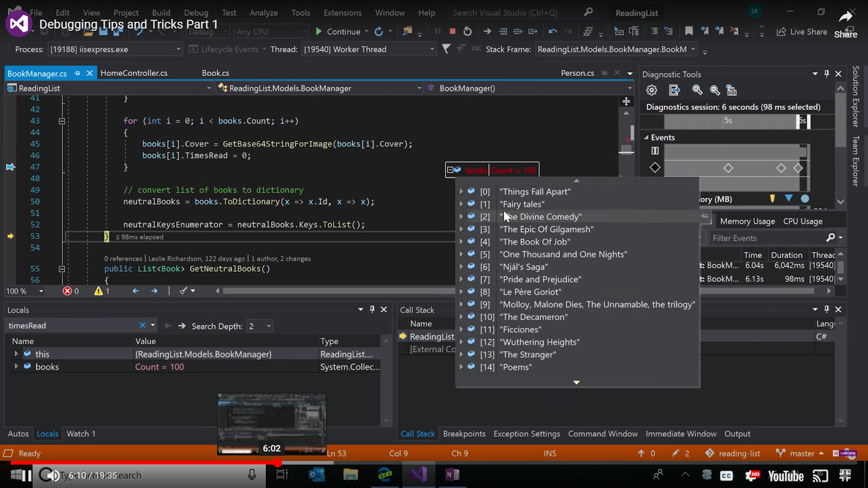The image size is (868, 488).
Task: Open Diagnostic Tools settings gear
Action: (652, 91)
